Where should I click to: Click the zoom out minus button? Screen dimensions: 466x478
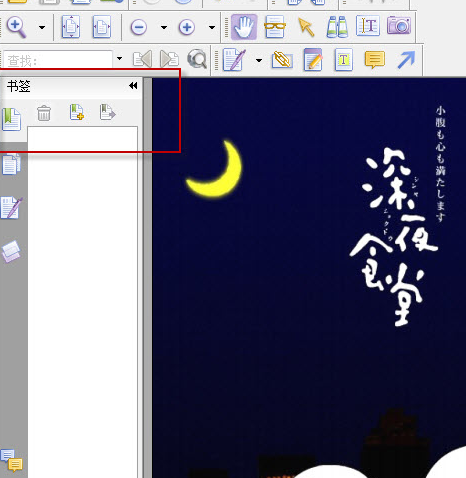[x=139, y=27]
